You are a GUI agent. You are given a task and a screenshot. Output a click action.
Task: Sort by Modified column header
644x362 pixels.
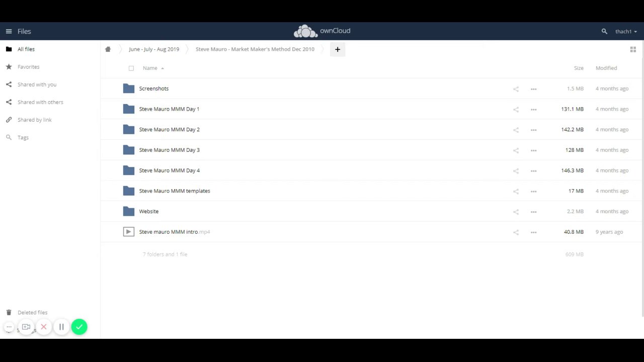tap(606, 68)
